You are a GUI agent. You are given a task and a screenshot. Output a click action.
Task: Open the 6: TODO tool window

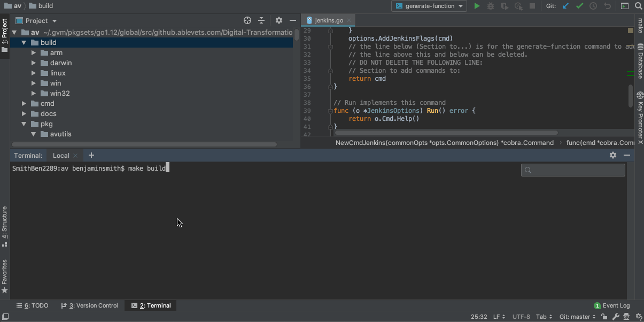[32, 305]
